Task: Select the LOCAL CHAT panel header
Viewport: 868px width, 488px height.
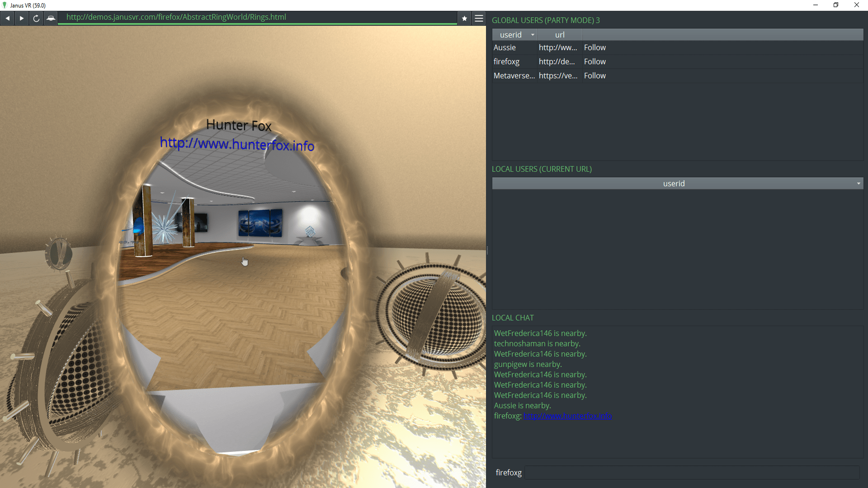Action: pos(513,318)
